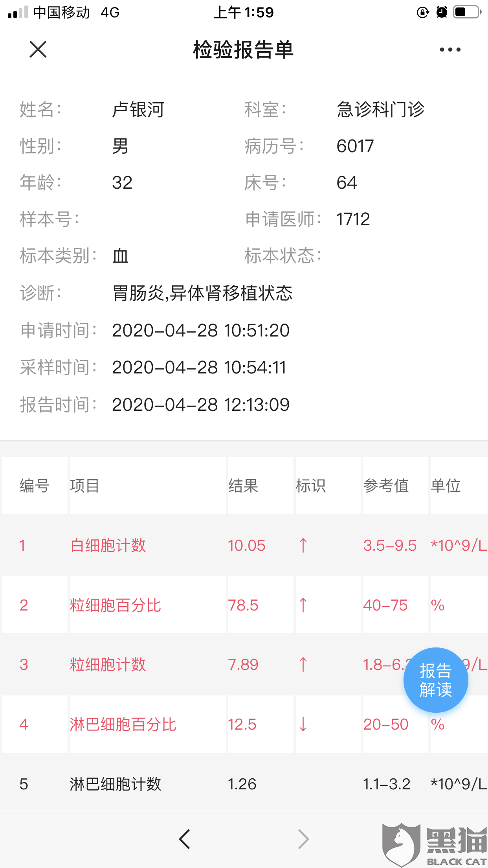Select report time 2020-04-28 12:13:09
Image resolution: width=488 pixels, height=868 pixels.
201,405
